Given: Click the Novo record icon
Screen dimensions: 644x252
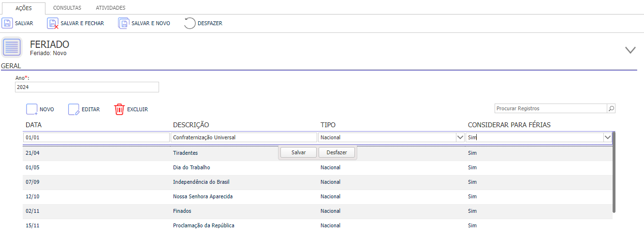Looking at the screenshot, I should tap(32, 109).
